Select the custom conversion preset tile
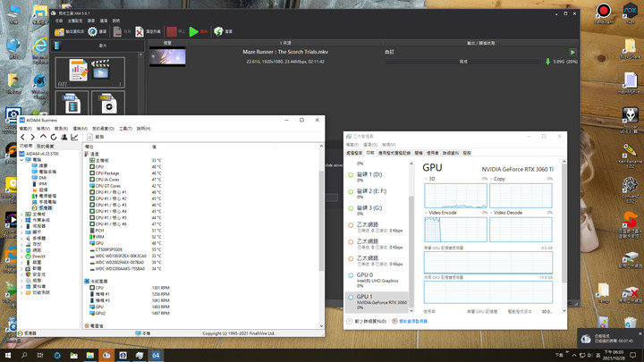This screenshot has width=644, height=362. [x=90, y=72]
